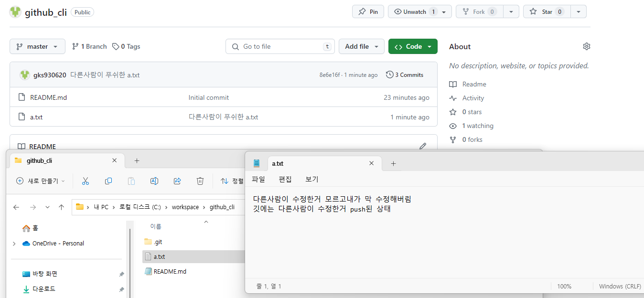Open the 1 watching link

471,126
